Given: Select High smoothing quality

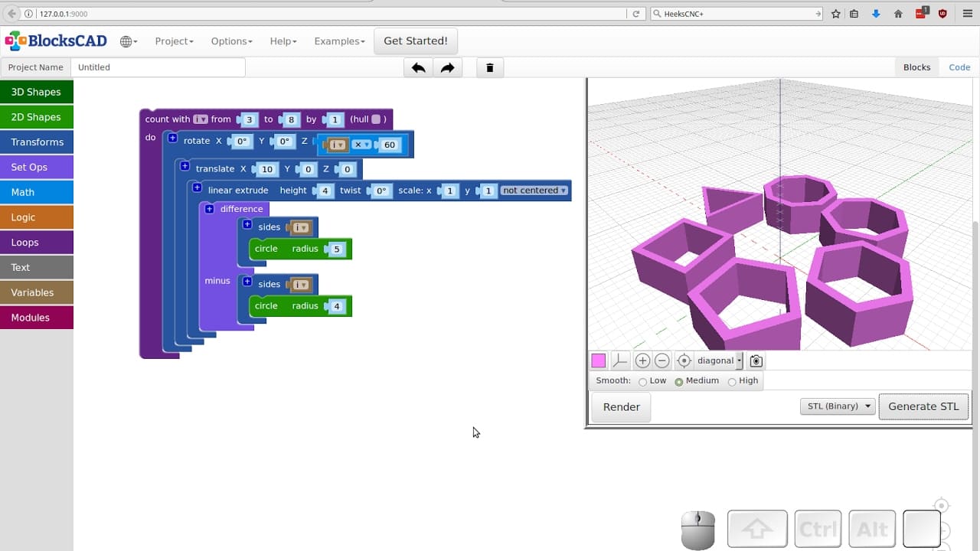Looking at the screenshot, I should point(733,380).
